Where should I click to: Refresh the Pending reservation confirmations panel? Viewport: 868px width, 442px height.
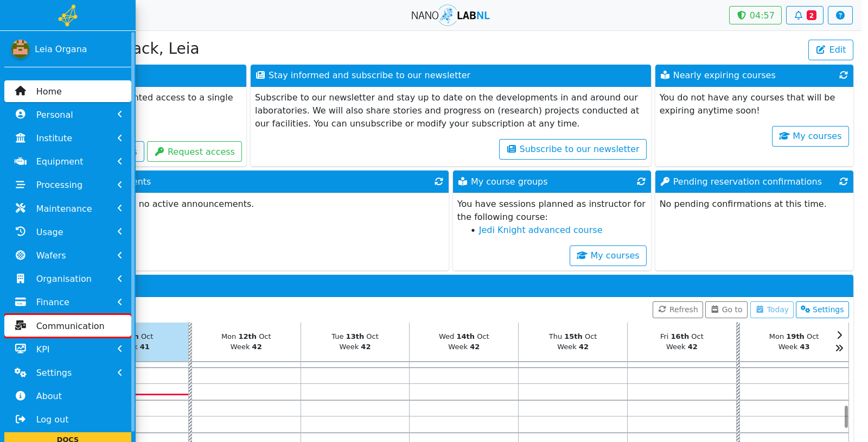pos(843,181)
